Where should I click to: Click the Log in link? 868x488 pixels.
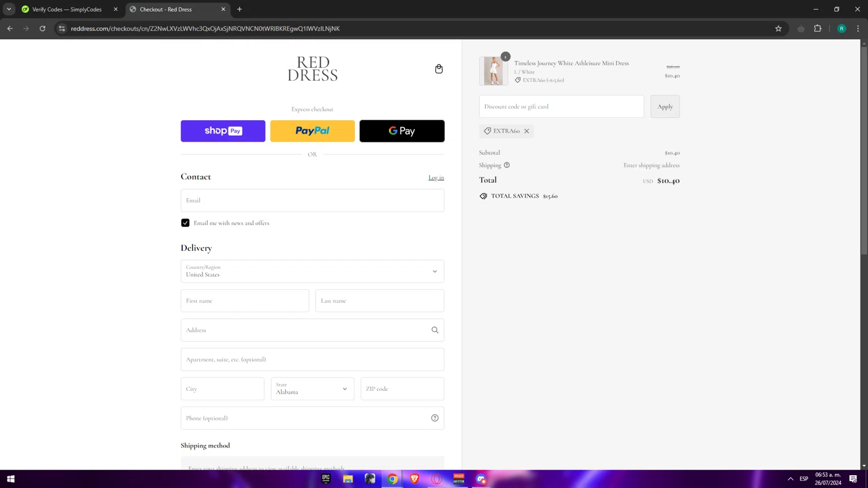pos(436,178)
